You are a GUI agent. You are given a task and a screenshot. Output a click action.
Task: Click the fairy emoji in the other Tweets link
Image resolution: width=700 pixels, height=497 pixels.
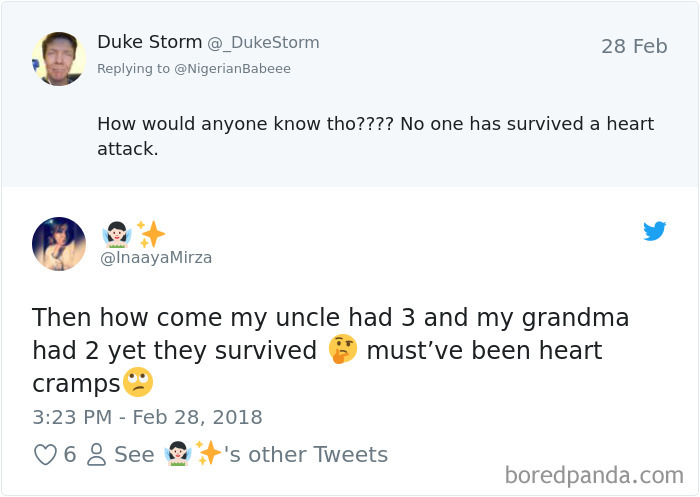[x=177, y=455]
